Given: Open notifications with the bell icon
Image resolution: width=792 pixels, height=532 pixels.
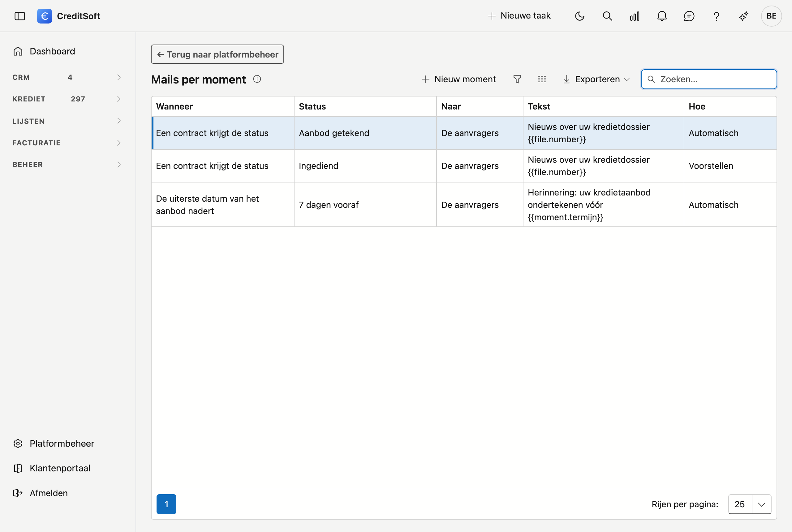Looking at the screenshot, I should [662, 16].
